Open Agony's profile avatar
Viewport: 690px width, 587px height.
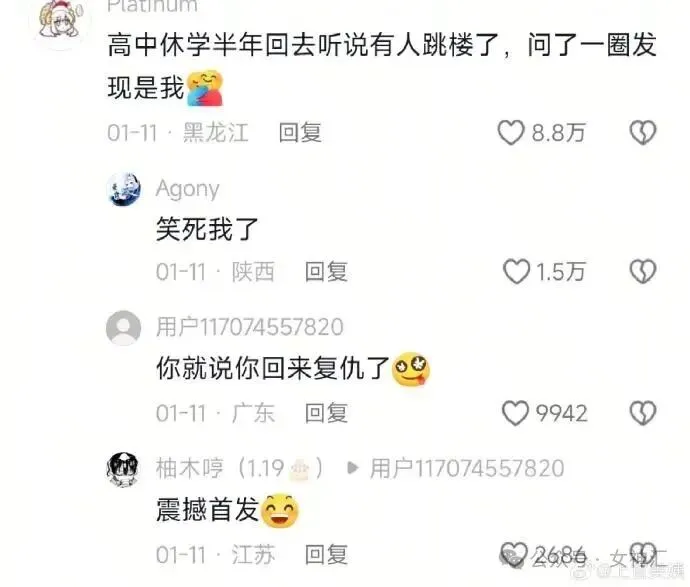pos(124,189)
